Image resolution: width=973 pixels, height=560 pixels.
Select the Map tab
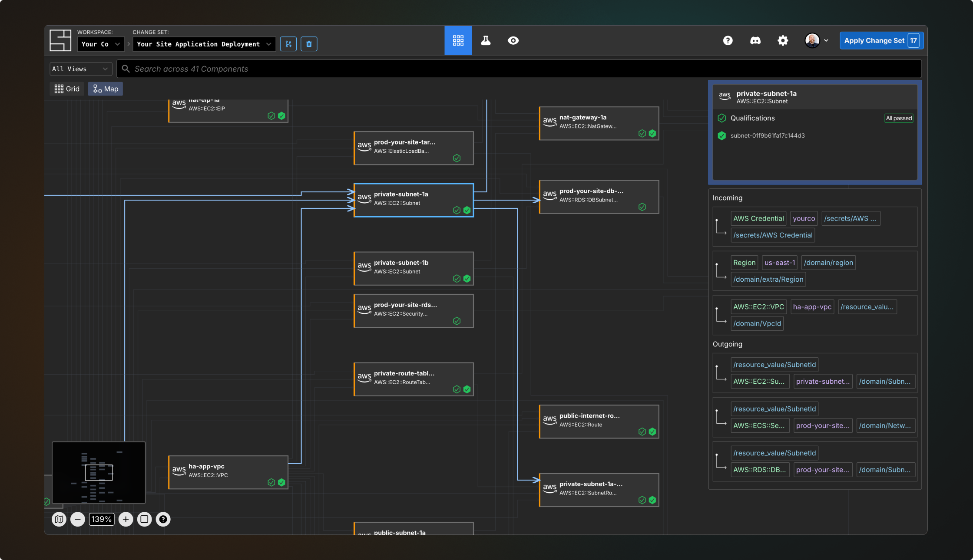click(106, 89)
